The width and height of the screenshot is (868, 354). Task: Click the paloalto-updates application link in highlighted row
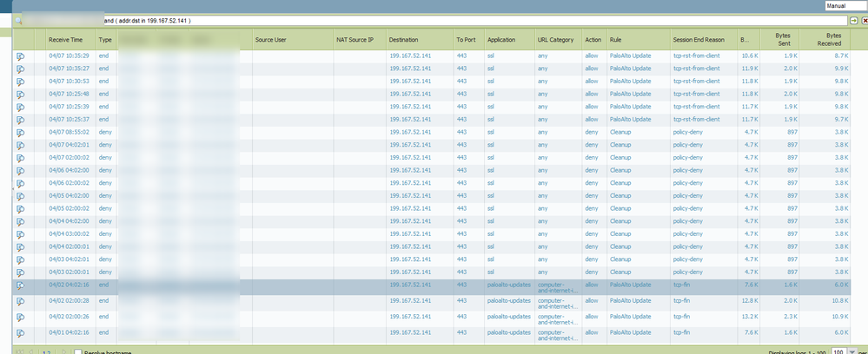(508, 285)
